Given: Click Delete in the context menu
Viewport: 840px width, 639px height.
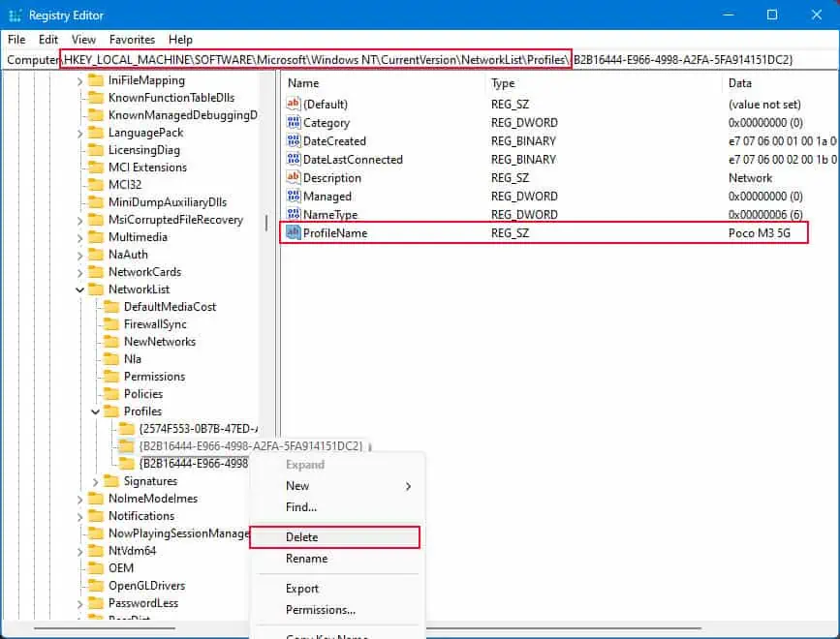Looking at the screenshot, I should tap(302, 536).
